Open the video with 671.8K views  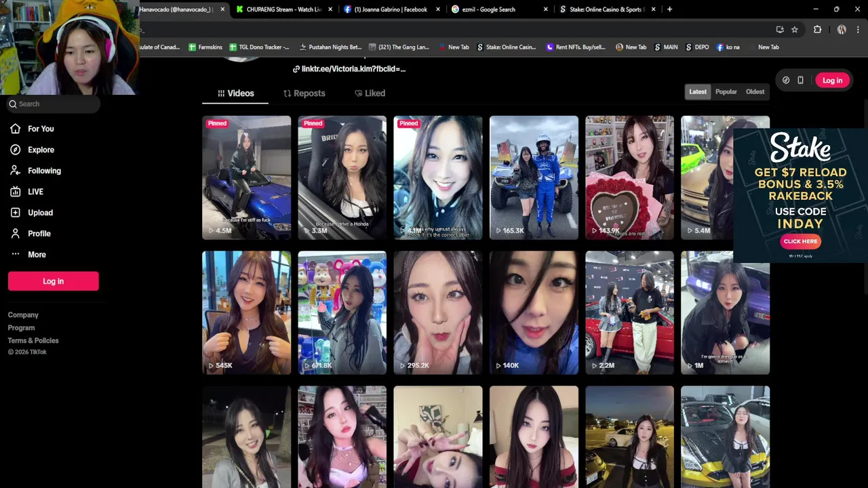(342, 313)
